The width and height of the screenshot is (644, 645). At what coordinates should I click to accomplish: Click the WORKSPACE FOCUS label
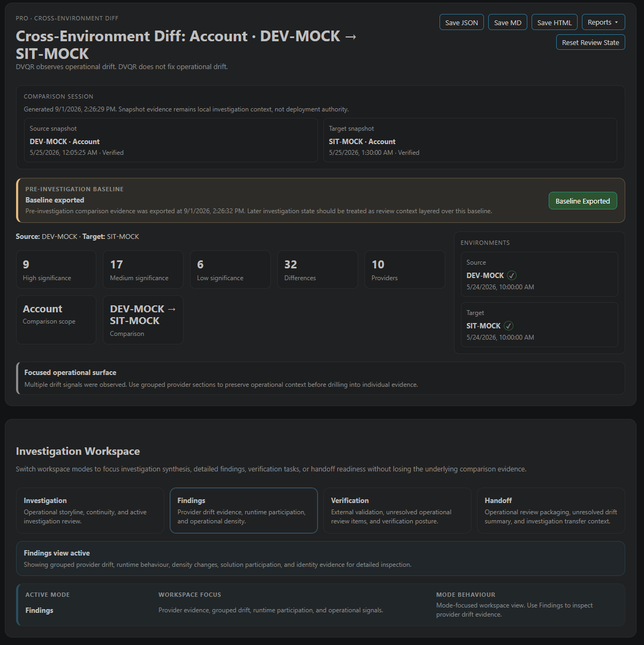point(190,595)
